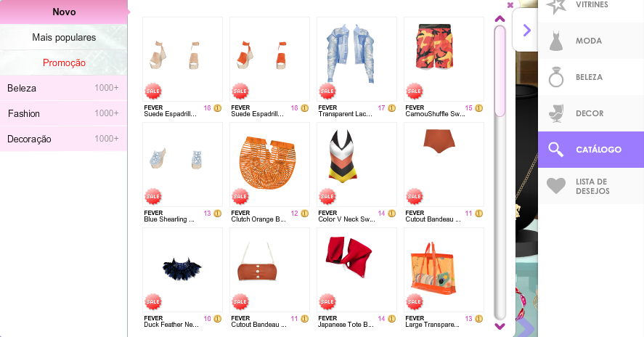Open the Beleza category in left list
Screen dimensions: 644x337
click(64, 88)
